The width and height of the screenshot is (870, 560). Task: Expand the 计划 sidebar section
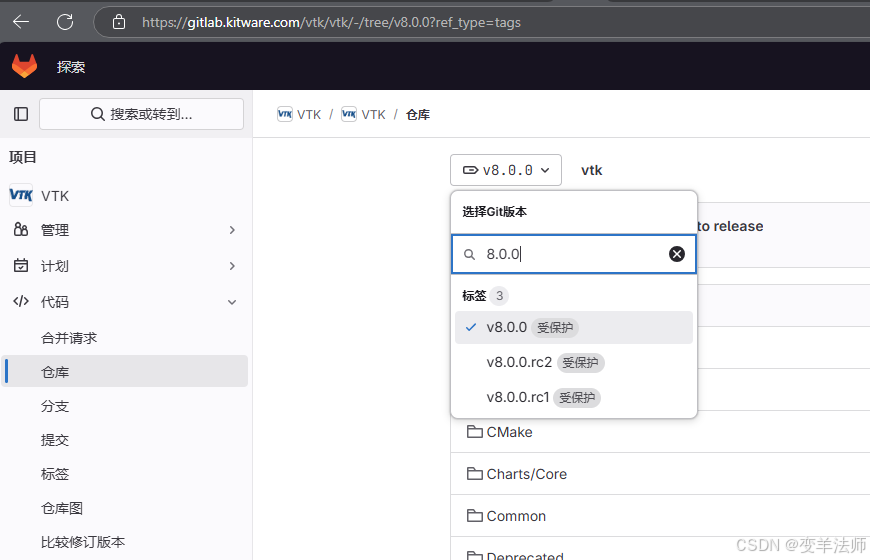[232, 266]
